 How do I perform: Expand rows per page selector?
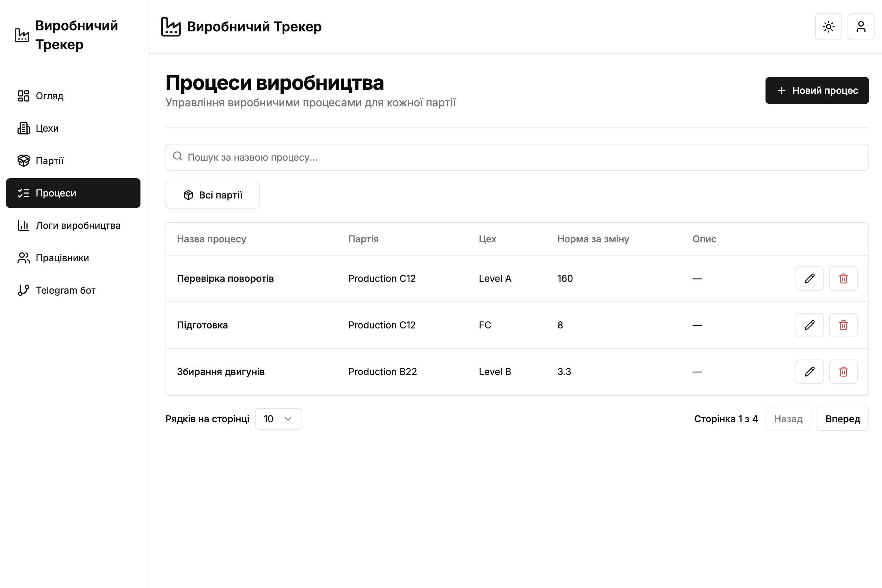pos(278,419)
